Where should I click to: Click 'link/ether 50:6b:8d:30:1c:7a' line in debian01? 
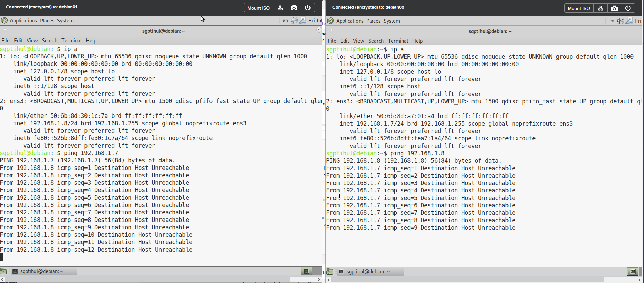(x=98, y=116)
